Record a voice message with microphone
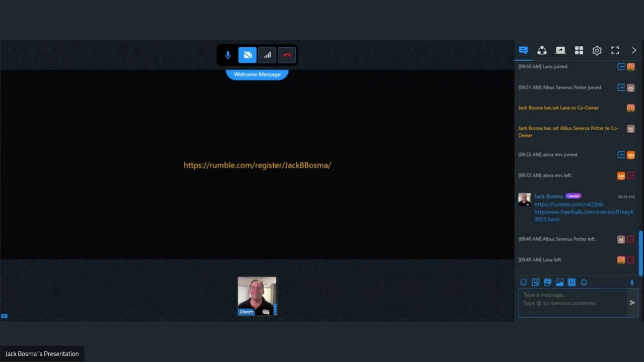Screen dimensions: 644x362 (632, 283)
